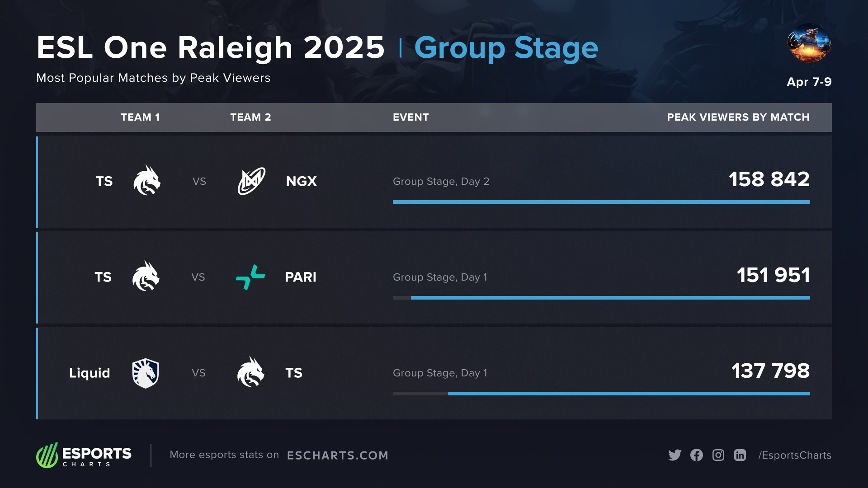
Task: Open the ESCHARTS.COM link
Action: [x=338, y=455]
